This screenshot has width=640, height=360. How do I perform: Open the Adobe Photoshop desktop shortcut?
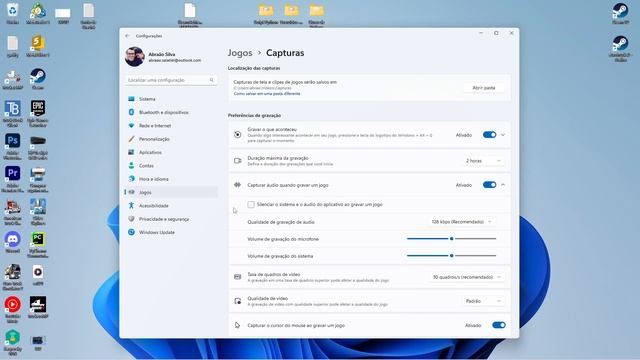click(13, 146)
